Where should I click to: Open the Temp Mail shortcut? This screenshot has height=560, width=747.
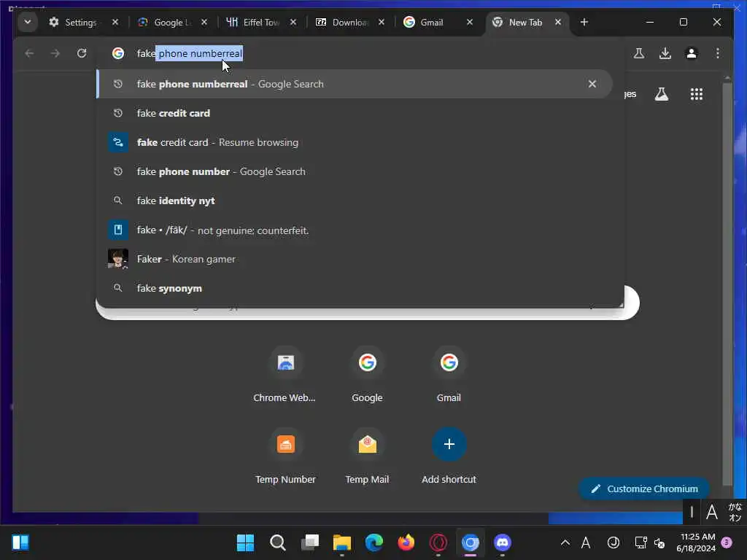pyautogui.click(x=367, y=456)
